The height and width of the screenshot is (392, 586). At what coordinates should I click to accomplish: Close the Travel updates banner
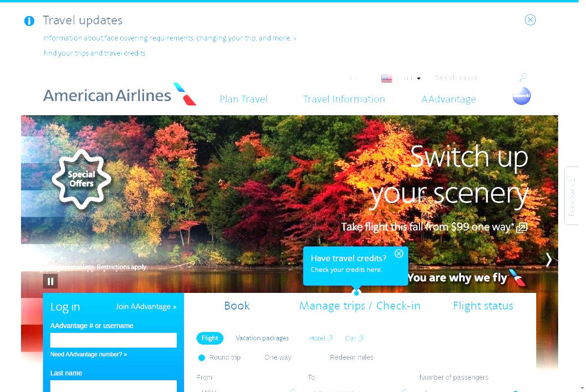pos(530,20)
